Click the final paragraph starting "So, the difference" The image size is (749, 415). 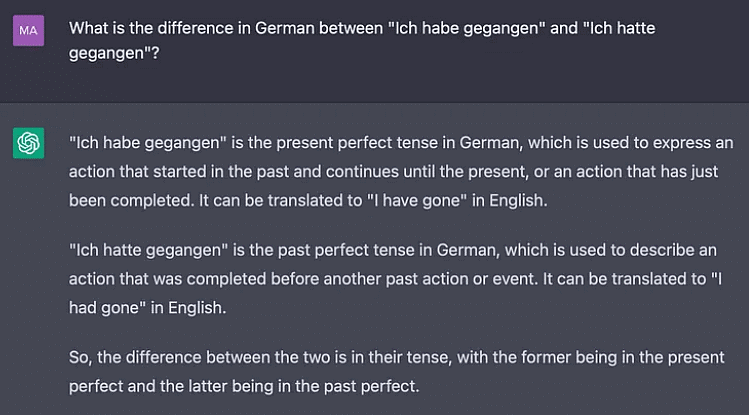point(396,372)
